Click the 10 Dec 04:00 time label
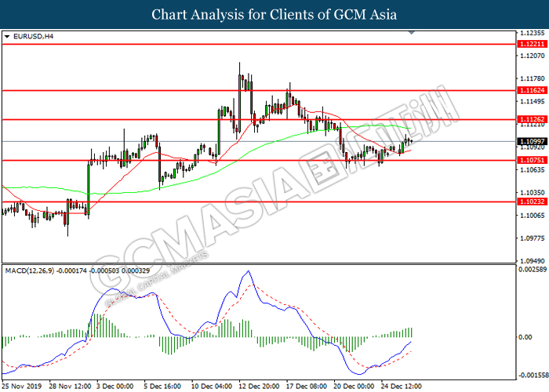 [x=212, y=387]
